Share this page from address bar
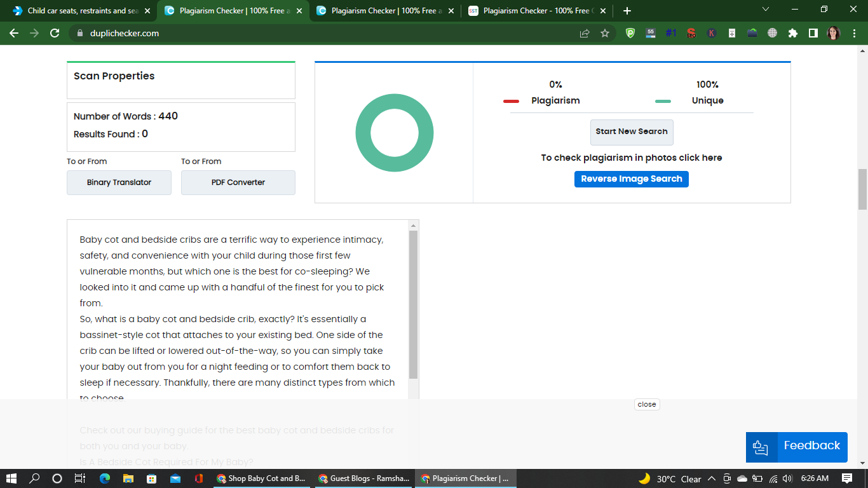The height and width of the screenshot is (488, 868). [585, 33]
